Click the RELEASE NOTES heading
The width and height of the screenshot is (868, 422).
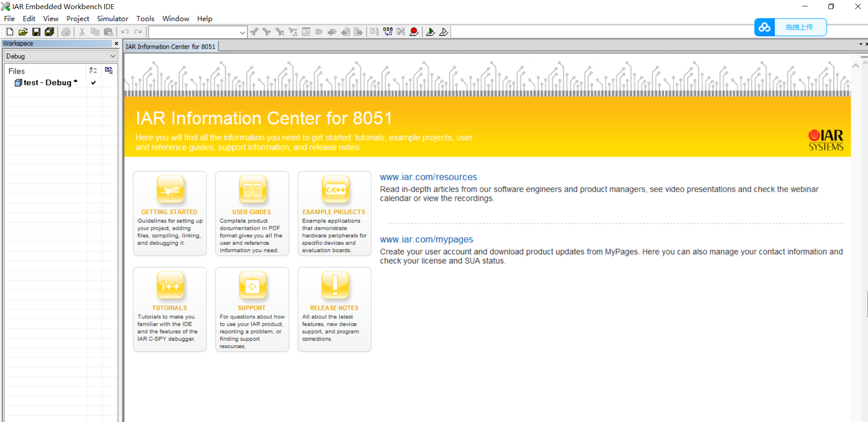click(x=334, y=308)
